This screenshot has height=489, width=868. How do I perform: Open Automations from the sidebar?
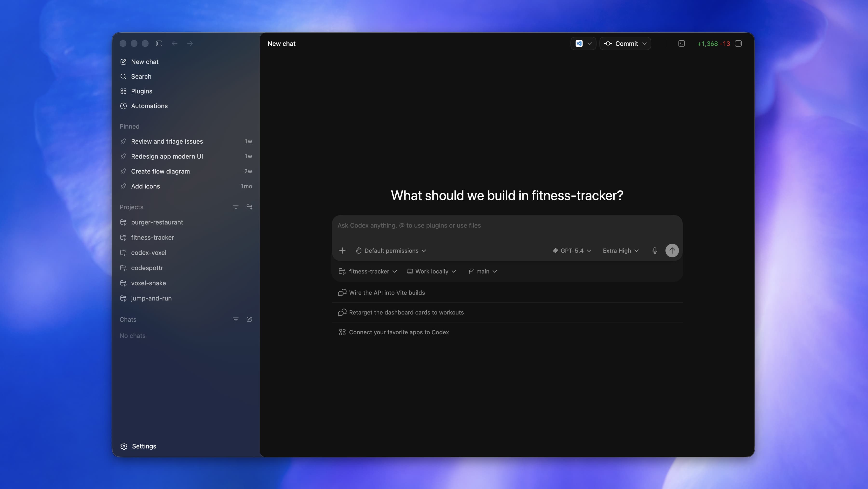pos(149,106)
